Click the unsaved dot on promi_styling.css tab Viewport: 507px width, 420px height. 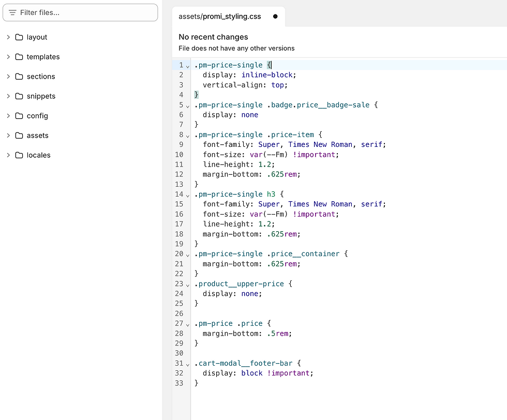coord(275,17)
